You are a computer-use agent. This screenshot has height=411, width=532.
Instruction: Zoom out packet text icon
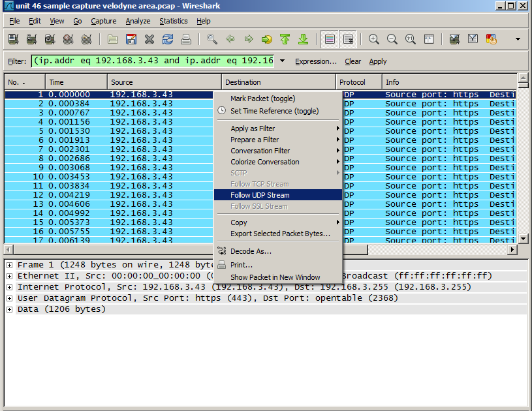point(392,39)
